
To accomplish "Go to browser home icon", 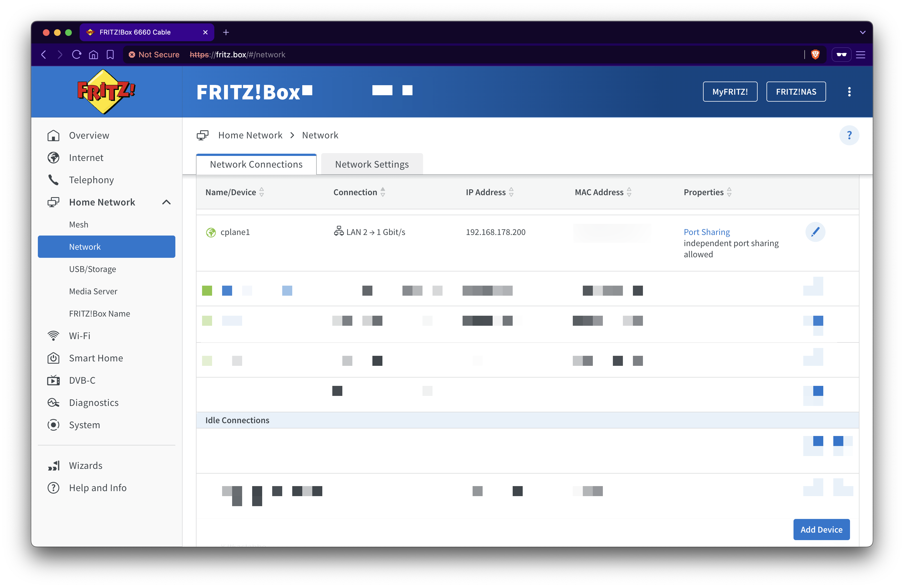I will tap(94, 54).
